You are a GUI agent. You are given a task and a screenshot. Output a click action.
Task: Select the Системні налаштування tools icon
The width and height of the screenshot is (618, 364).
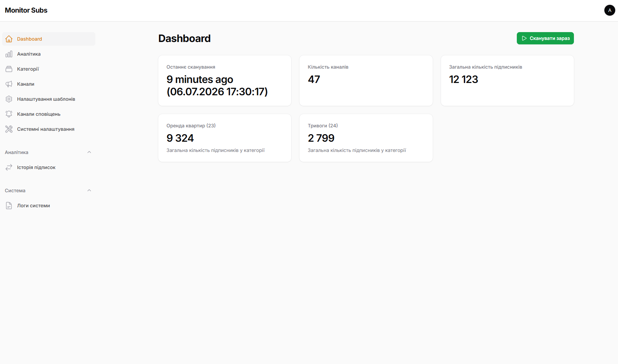click(x=9, y=129)
